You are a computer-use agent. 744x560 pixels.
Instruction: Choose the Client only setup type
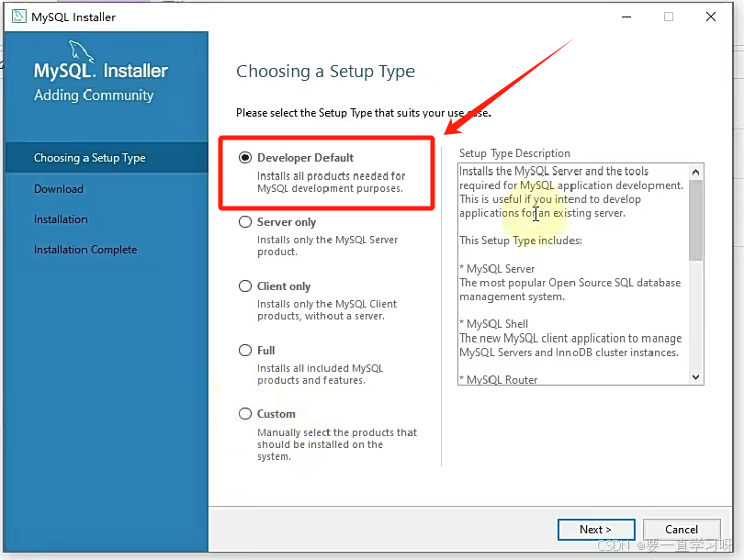point(245,286)
